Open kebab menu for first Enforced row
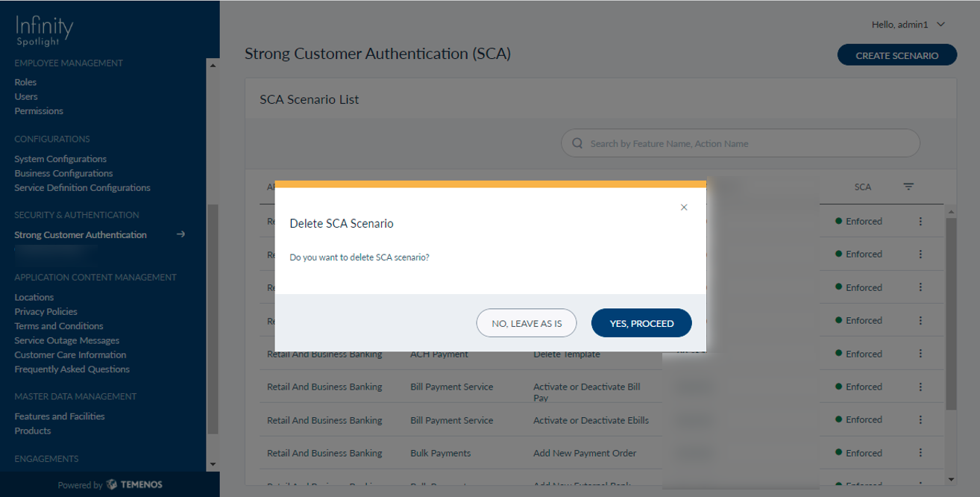 (x=920, y=222)
